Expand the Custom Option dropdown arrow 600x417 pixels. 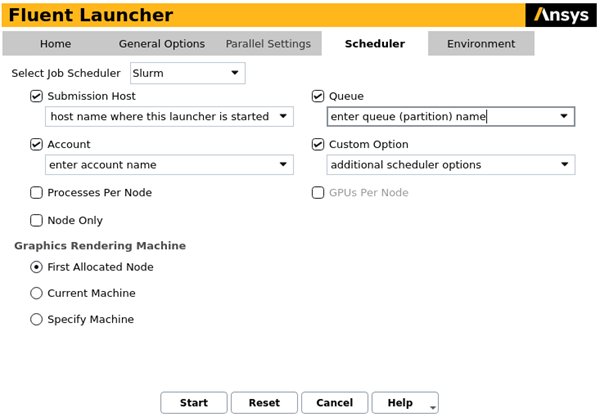click(x=564, y=164)
